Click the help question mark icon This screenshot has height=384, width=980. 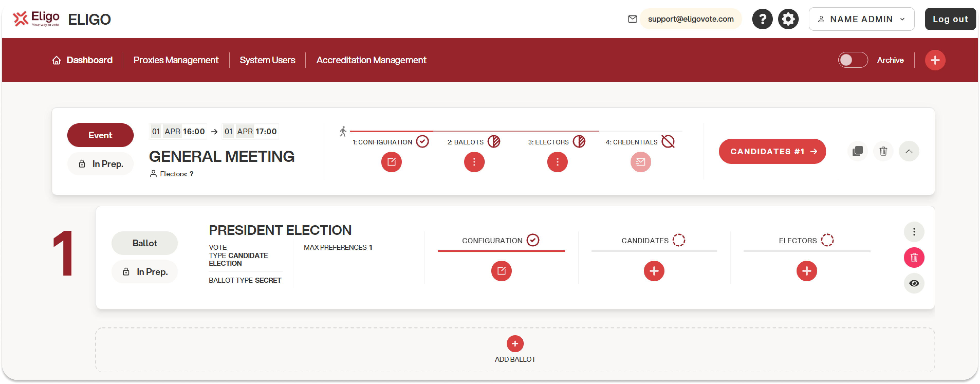coord(762,19)
